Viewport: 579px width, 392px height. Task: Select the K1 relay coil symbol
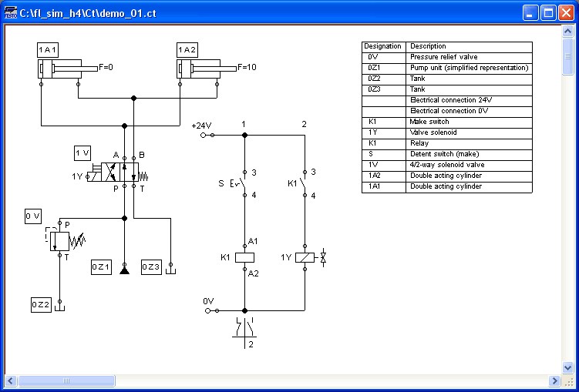[x=244, y=257]
